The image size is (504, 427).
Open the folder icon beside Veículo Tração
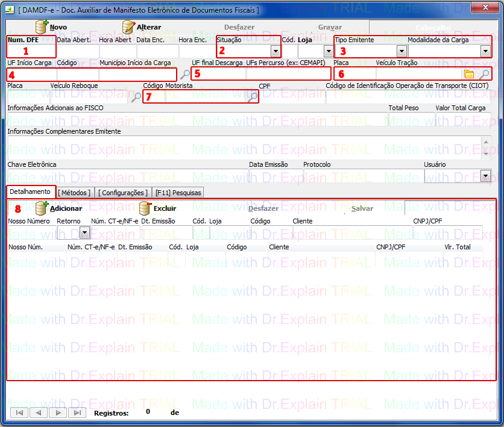469,74
